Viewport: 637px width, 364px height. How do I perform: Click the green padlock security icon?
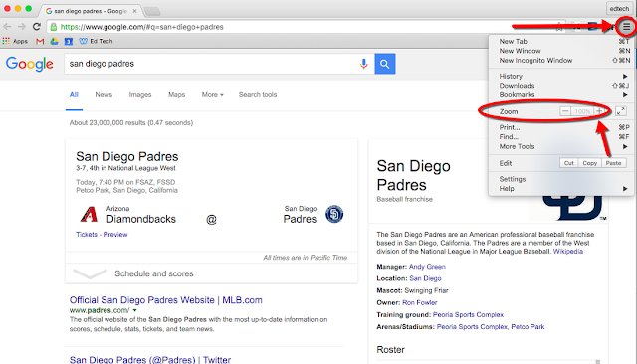pyautogui.click(x=53, y=27)
